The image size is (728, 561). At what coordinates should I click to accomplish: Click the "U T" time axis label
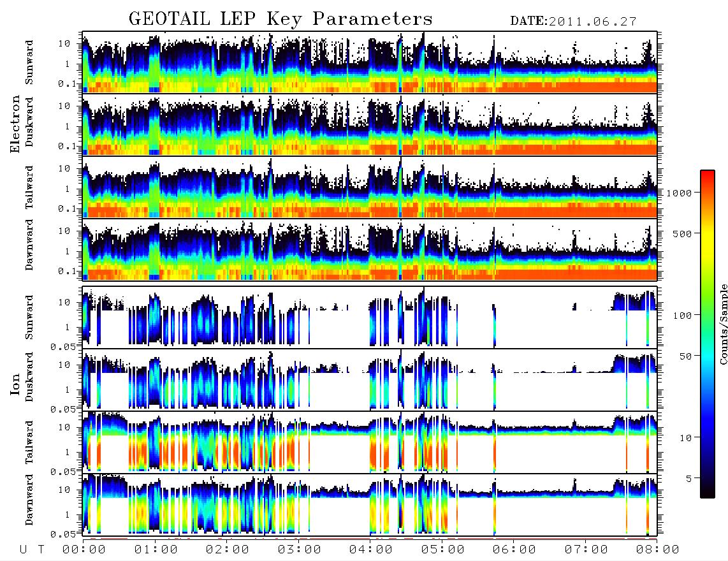(x=32, y=550)
